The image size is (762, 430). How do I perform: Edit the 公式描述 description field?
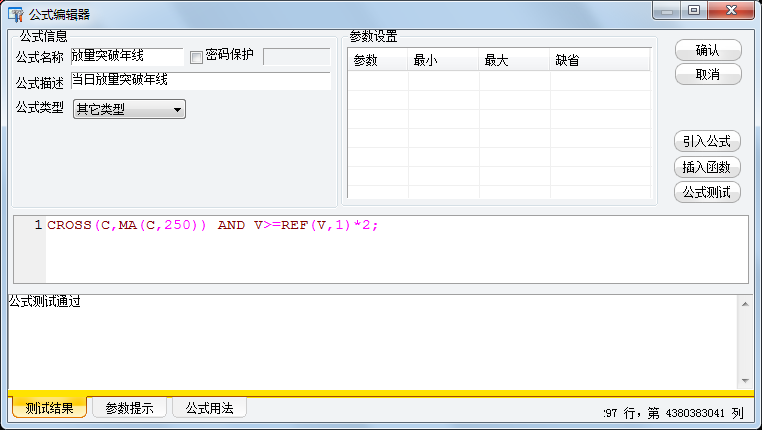pos(201,81)
